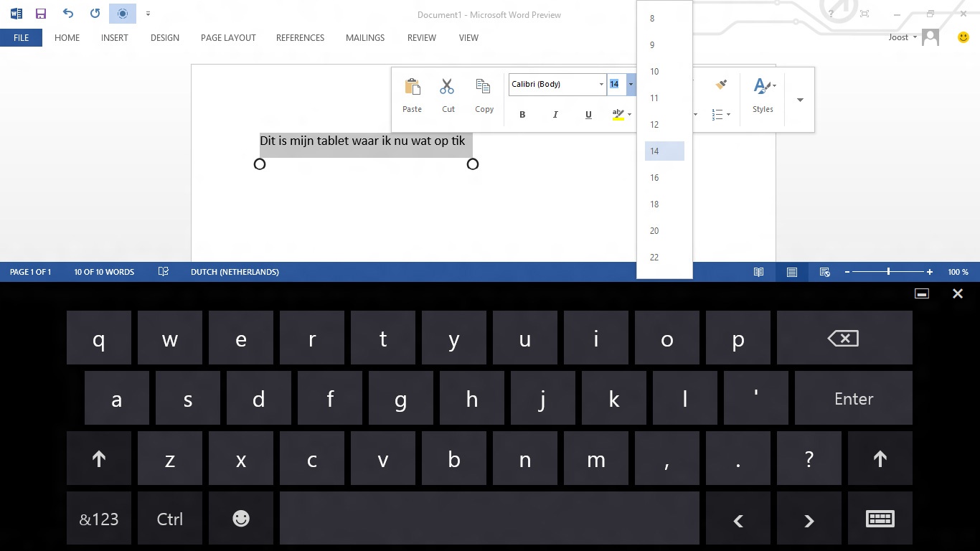Click 10 OF 10 WORDS count
This screenshot has width=980, height=551.
[x=104, y=272]
